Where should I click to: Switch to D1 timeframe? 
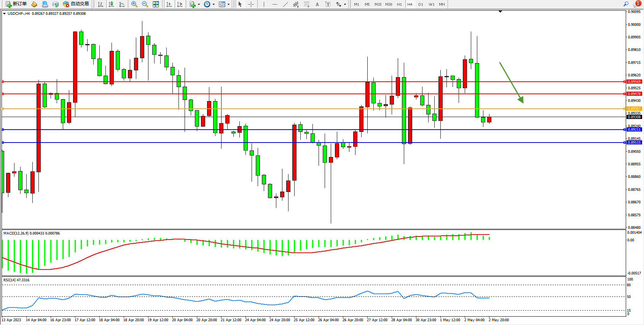[x=421, y=4]
